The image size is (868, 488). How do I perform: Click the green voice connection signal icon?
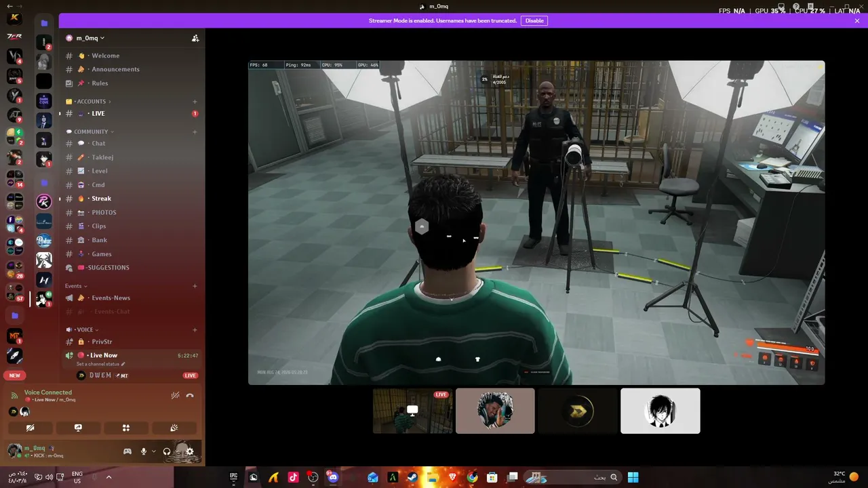click(14, 395)
